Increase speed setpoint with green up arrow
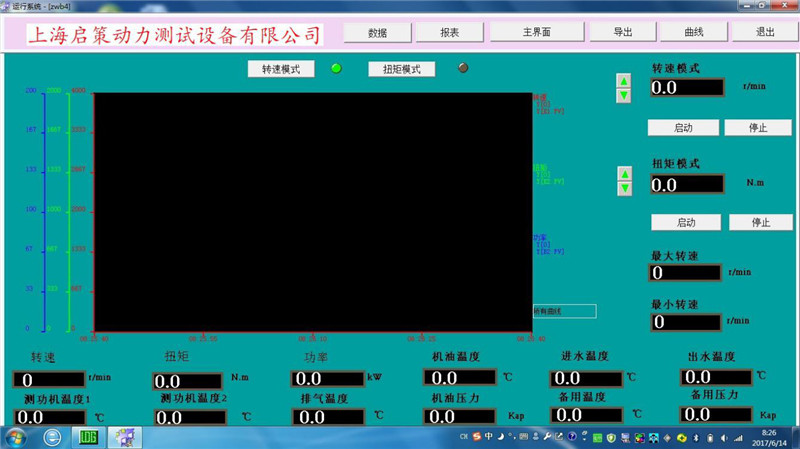800x449 pixels. (x=623, y=81)
